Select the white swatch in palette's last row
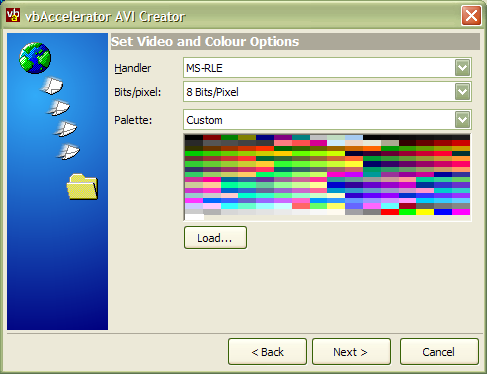 (x=194, y=217)
